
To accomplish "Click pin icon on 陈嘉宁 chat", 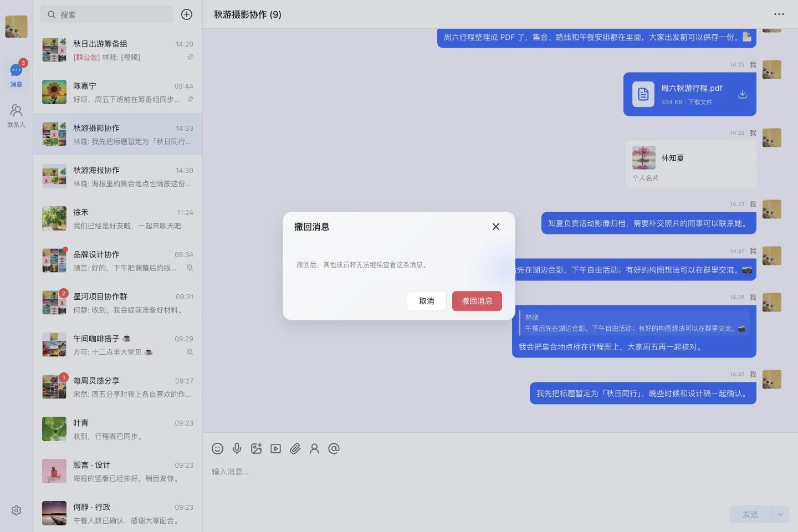I will (x=190, y=99).
